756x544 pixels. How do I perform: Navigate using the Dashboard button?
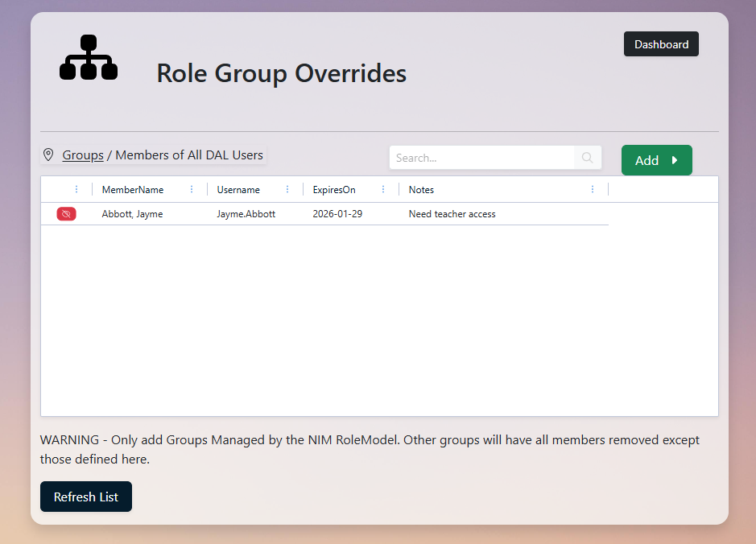click(x=661, y=43)
